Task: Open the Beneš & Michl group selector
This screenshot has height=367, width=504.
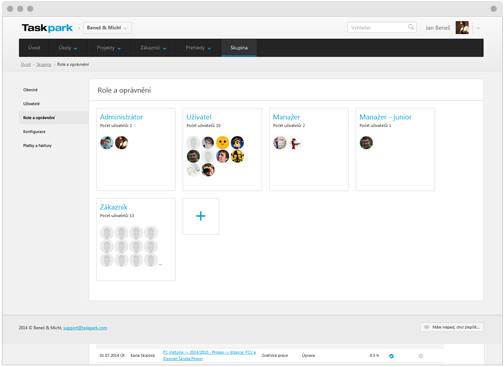Action: point(107,28)
